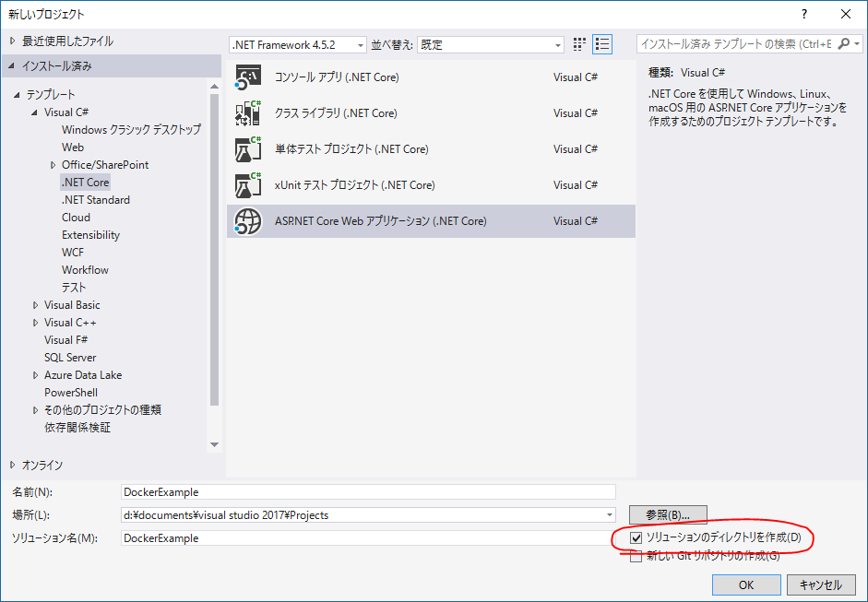Select the SQL Server category
This screenshot has height=602, width=868.
point(70,358)
